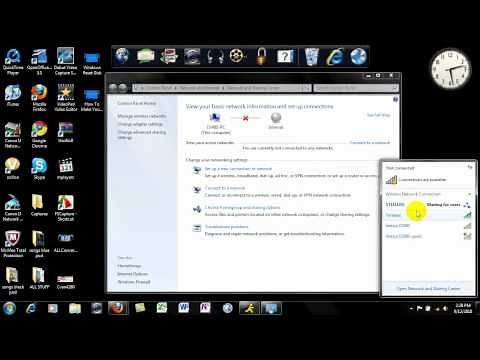Open Internet Explorer pinned on the taskbar
This screenshot has height=360, width=480.
coord(31,308)
